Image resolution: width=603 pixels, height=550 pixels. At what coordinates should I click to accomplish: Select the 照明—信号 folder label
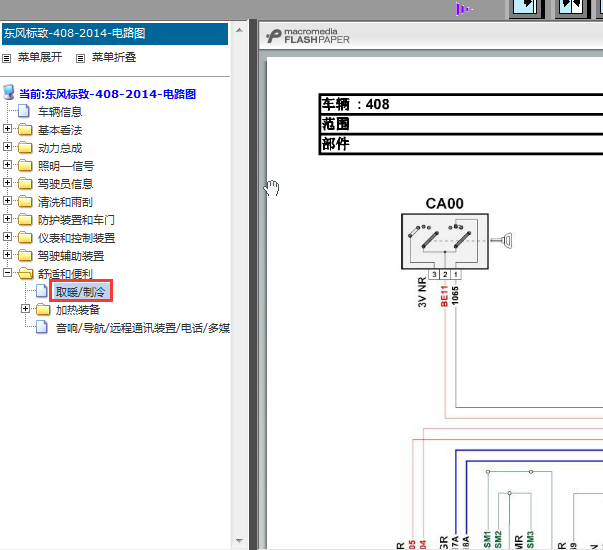point(66,166)
